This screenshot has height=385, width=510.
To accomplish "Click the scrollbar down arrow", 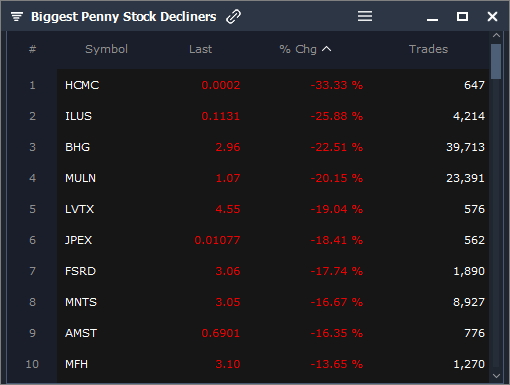I will (x=496, y=376).
